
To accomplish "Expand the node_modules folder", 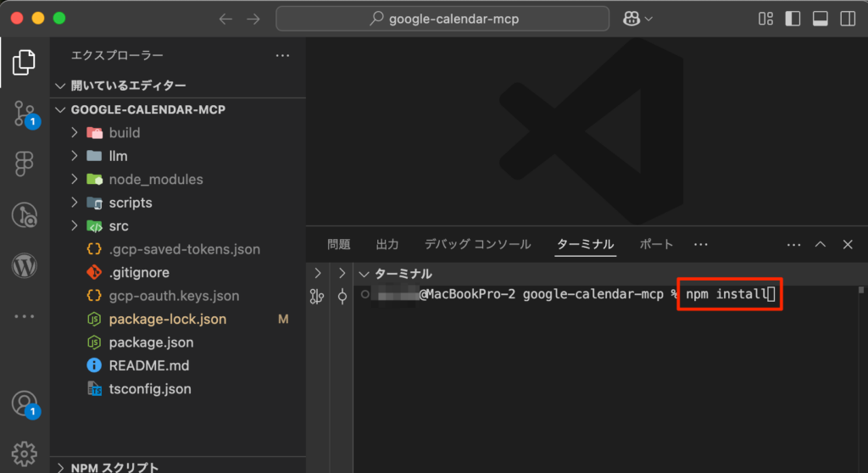I will [x=155, y=180].
